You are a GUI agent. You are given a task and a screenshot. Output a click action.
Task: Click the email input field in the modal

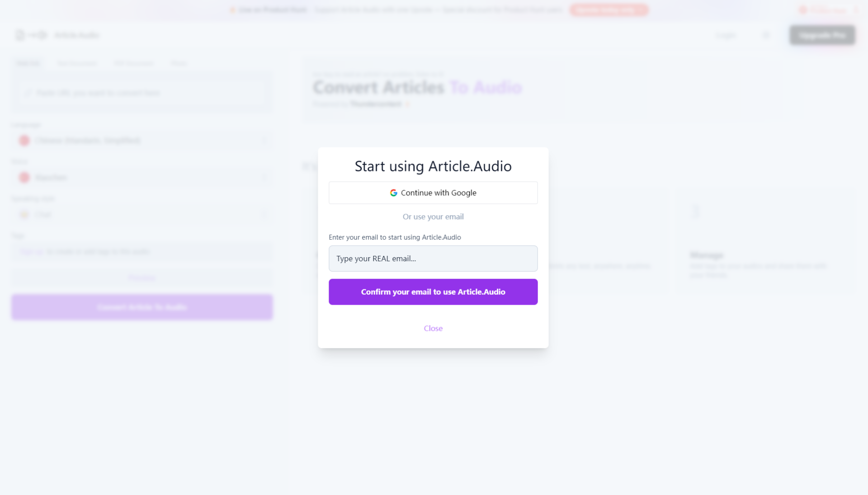pyautogui.click(x=433, y=259)
